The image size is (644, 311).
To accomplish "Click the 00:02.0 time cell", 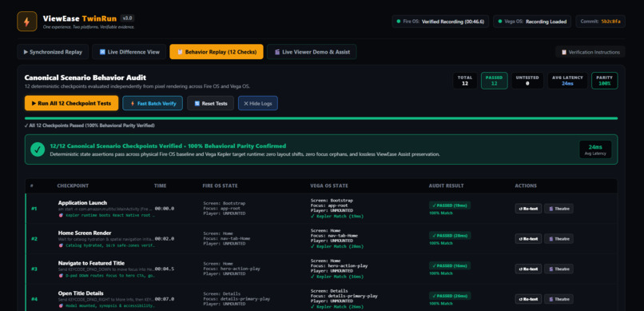I will tap(165, 239).
